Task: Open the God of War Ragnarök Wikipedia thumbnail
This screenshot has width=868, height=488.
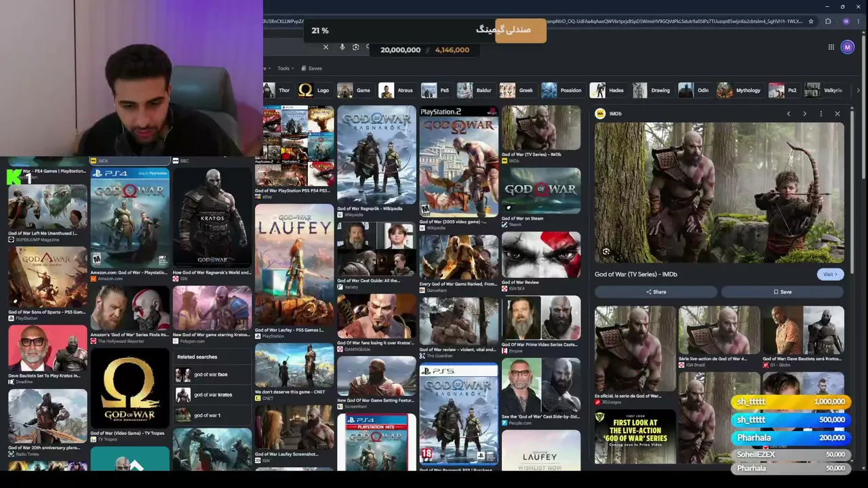Action: 376,155
